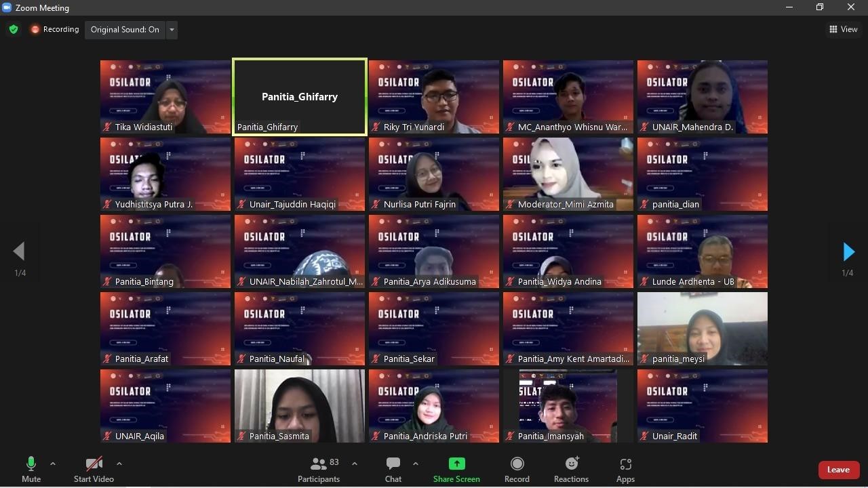Go to next page of participants
Screen dimensions: 868x488
(848, 252)
